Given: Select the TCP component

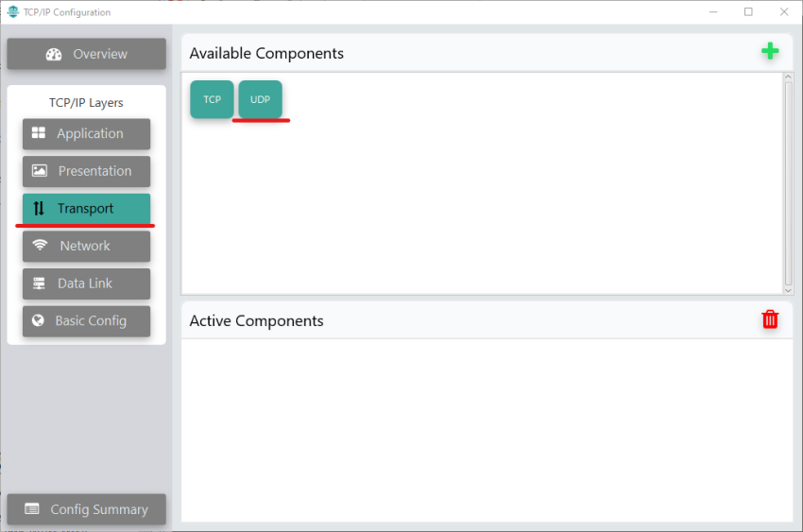Looking at the screenshot, I should [212, 99].
